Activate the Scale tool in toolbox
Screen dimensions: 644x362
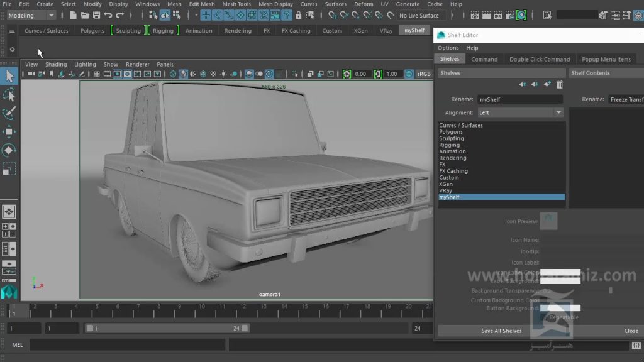click(9, 169)
